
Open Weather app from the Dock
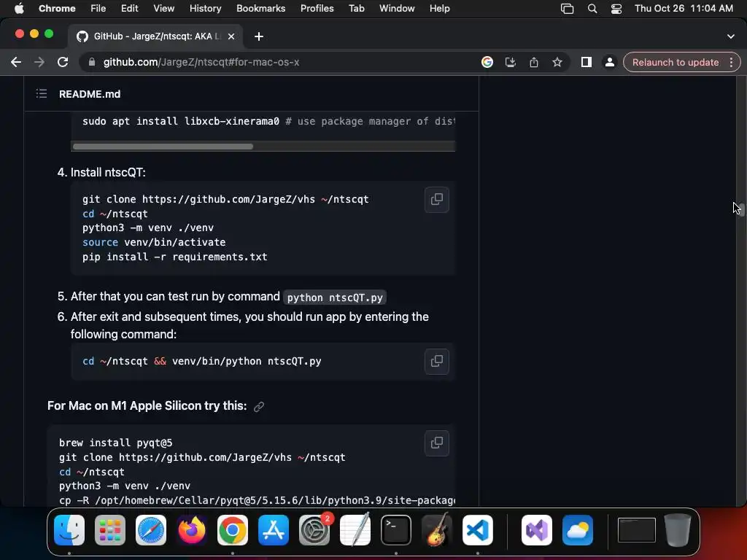tap(578, 530)
